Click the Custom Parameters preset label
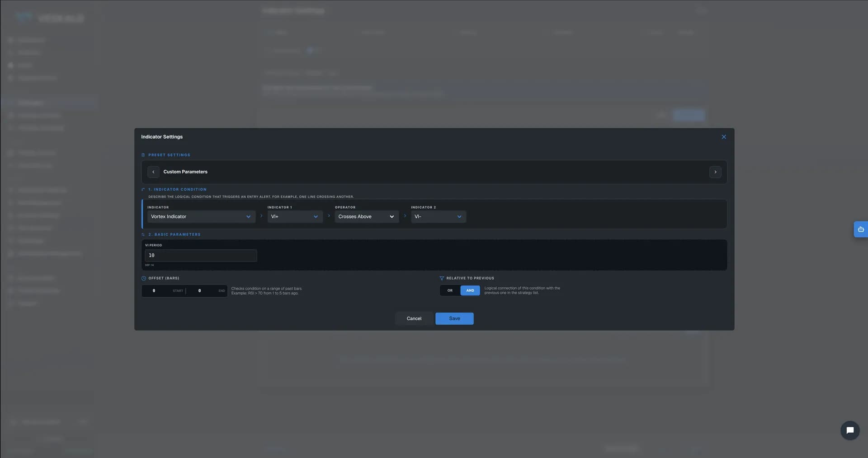The width and height of the screenshot is (868, 458). pos(185,172)
